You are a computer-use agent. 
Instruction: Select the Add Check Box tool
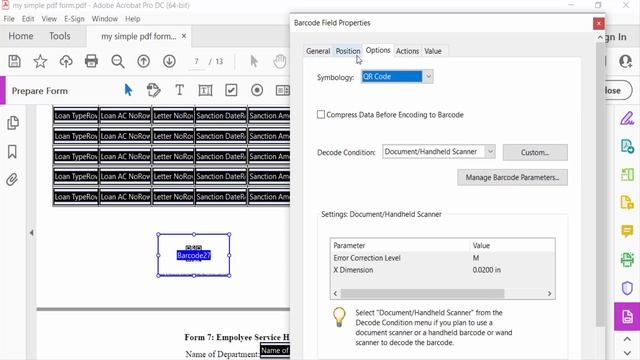[x=231, y=90]
